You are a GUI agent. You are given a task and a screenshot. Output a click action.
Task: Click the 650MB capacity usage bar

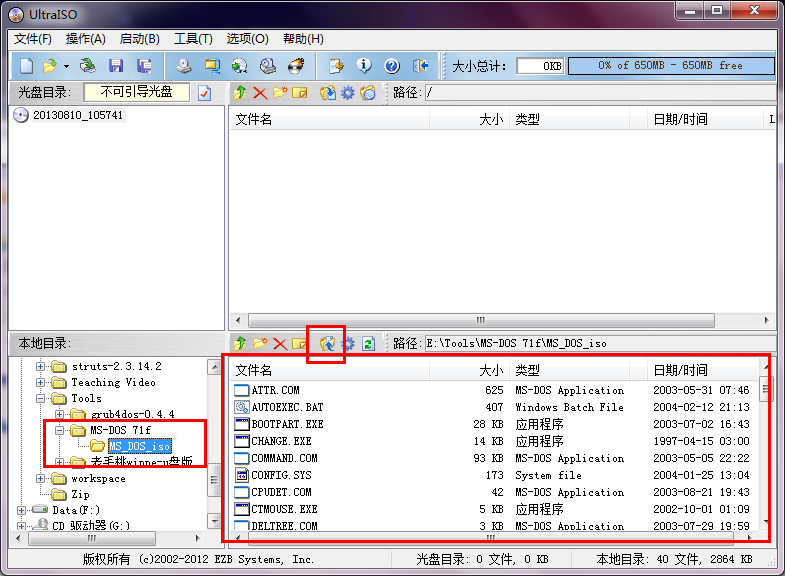click(x=671, y=66)
